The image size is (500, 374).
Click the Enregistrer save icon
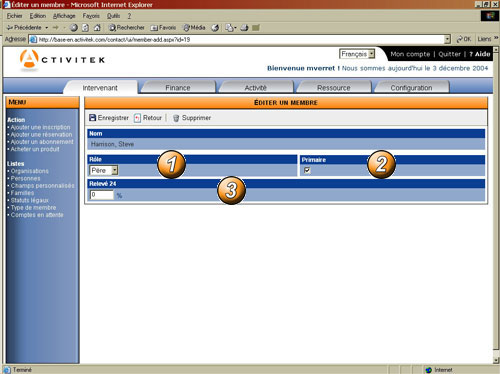[92, 118]
